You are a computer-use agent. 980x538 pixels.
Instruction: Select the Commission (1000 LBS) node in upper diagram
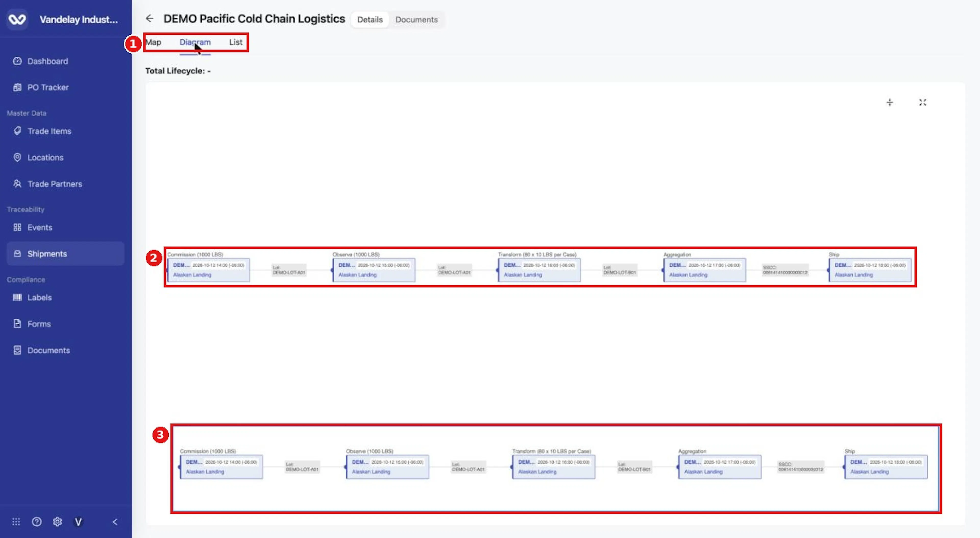[209, 270]
